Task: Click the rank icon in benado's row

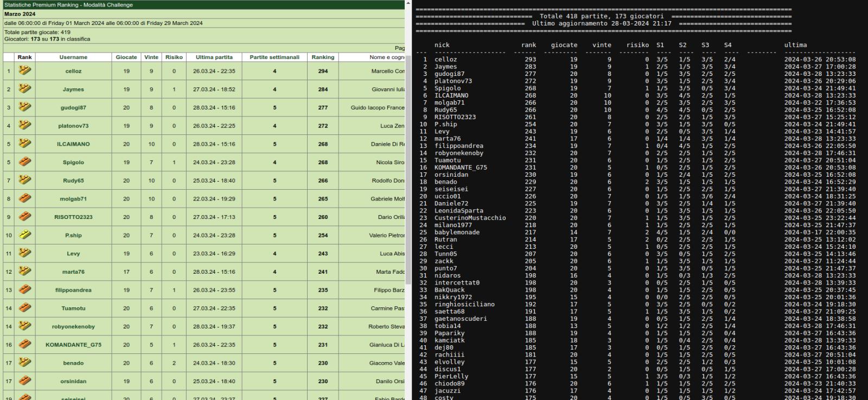Action: (x=24, y=363)
